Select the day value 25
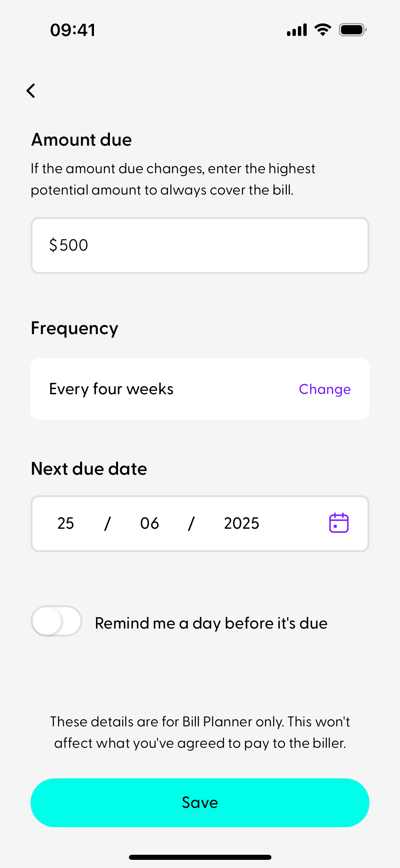 [66, 523]
